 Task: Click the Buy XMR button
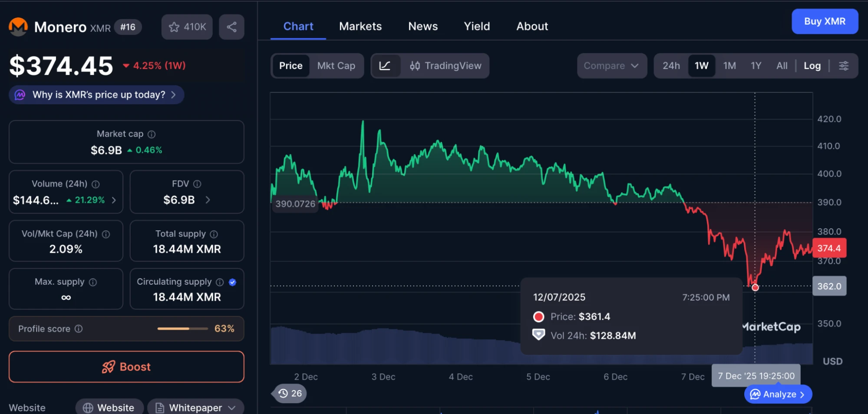(824, 21)
